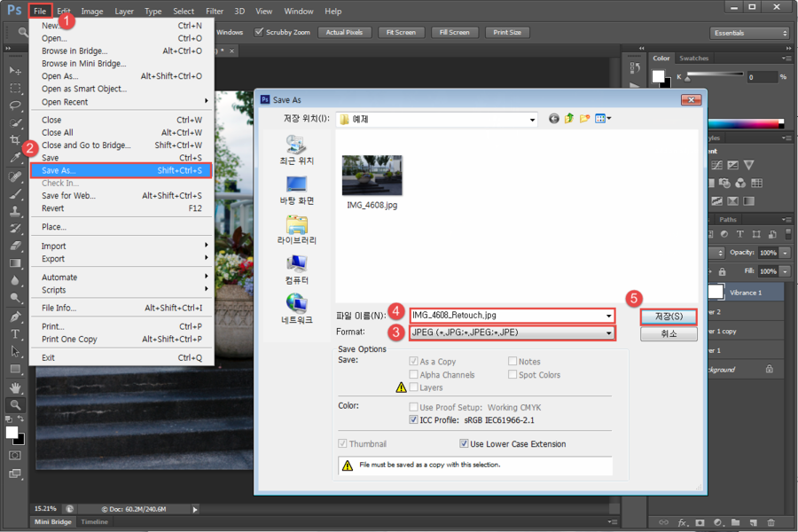Click Print Size button

(x=507, y=33)
